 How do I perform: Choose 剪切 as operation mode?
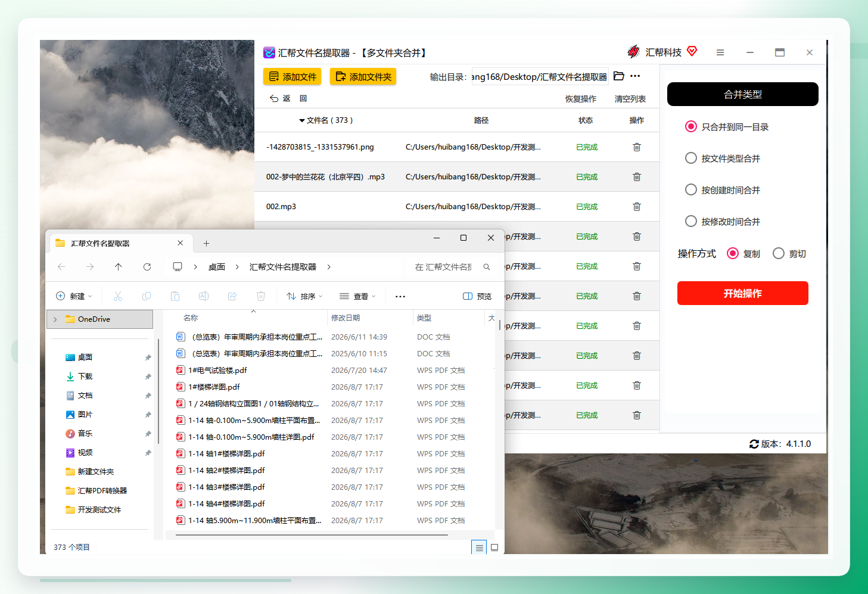pyautogui.click(x=779, y=253)
